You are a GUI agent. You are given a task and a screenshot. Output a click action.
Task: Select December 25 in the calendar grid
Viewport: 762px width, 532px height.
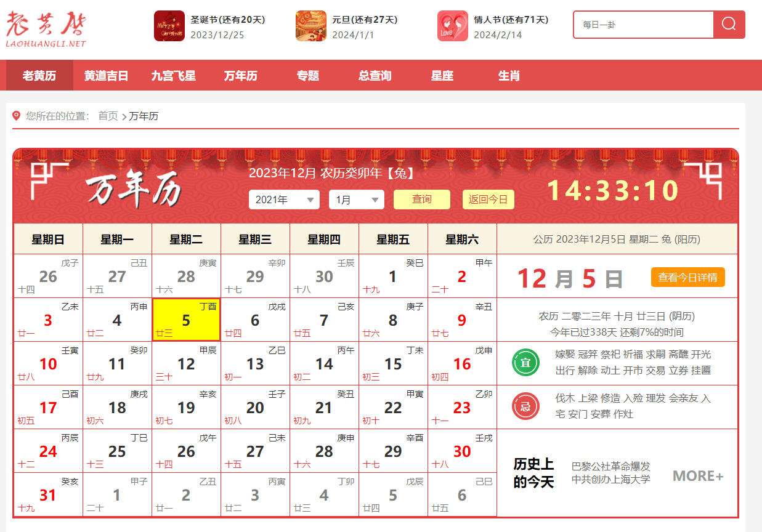(x=116, y=450)
